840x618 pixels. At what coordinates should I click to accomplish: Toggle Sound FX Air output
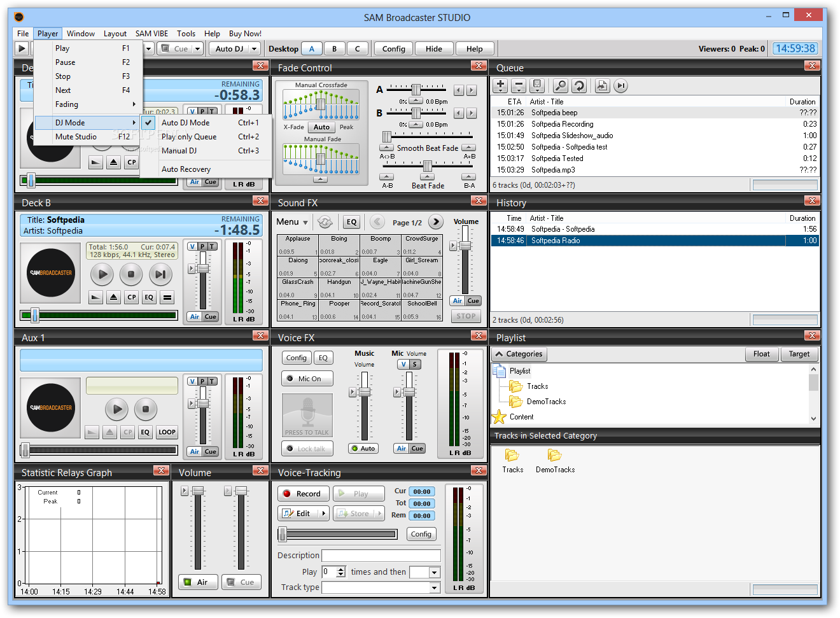click(458, 301)
